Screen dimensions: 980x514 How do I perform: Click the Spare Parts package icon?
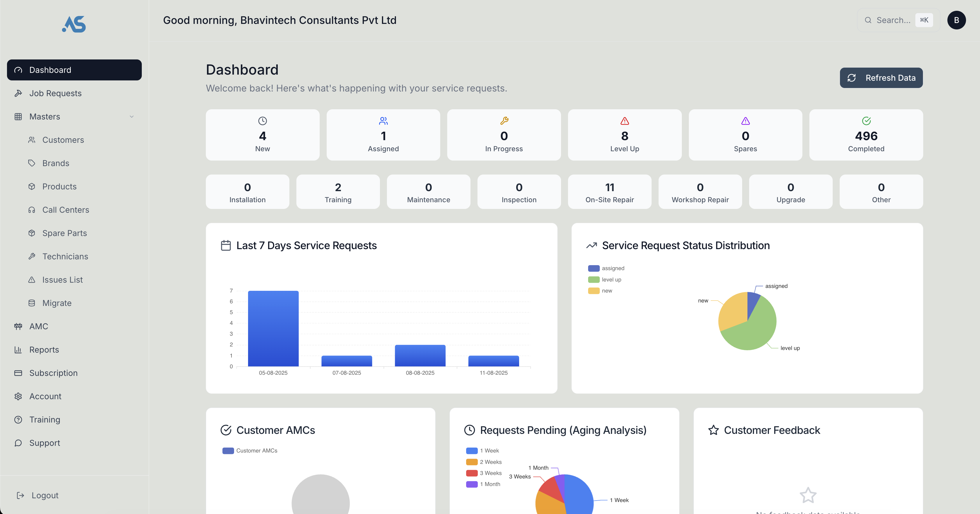coord(31,233)
